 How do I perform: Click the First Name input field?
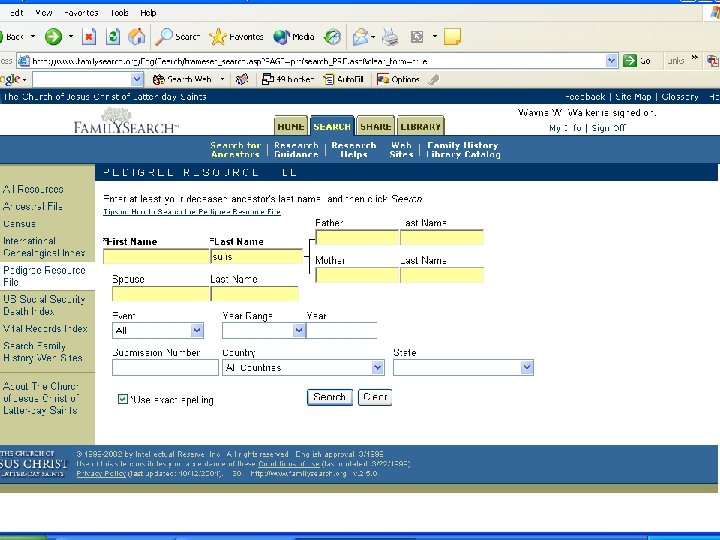tap(153, 257)
